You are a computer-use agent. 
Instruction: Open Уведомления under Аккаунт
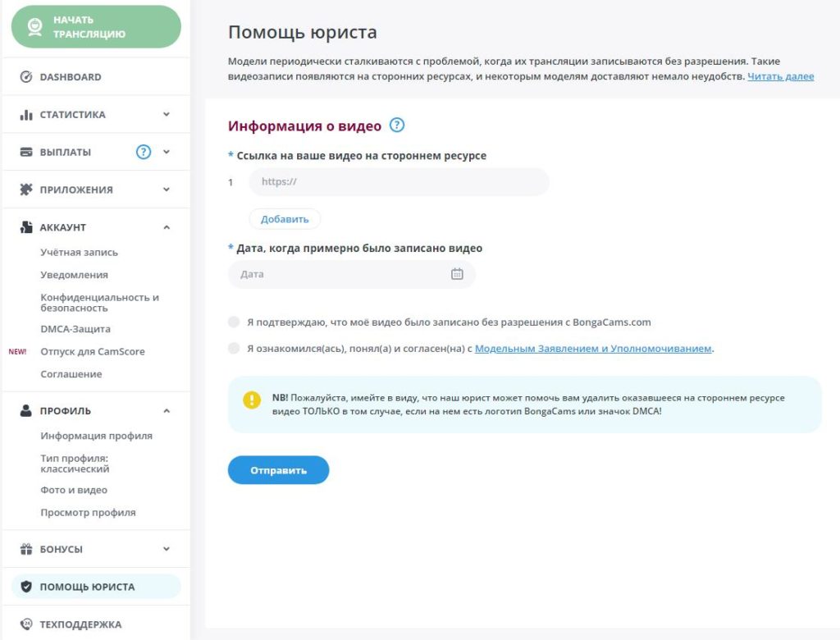click(75, 274)
